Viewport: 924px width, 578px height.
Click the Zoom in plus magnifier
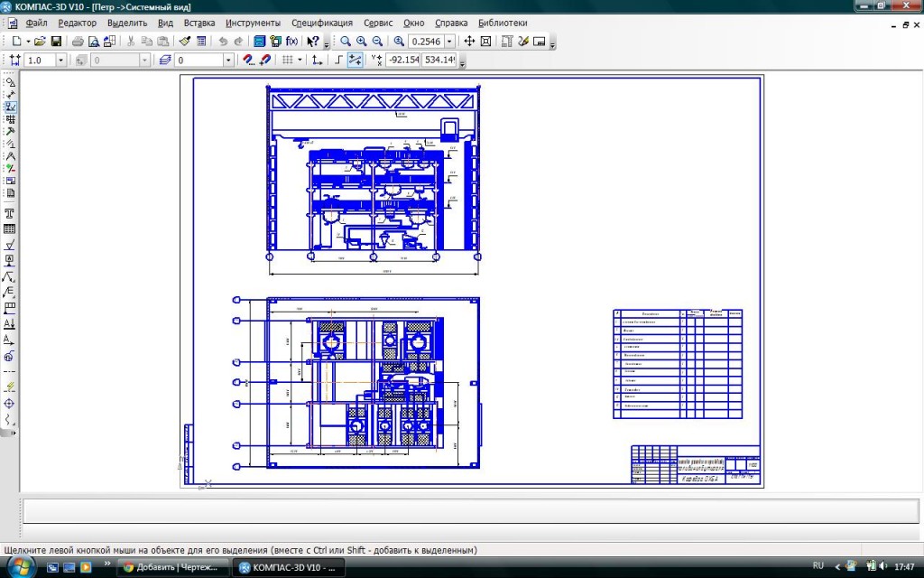click(361, 42)
